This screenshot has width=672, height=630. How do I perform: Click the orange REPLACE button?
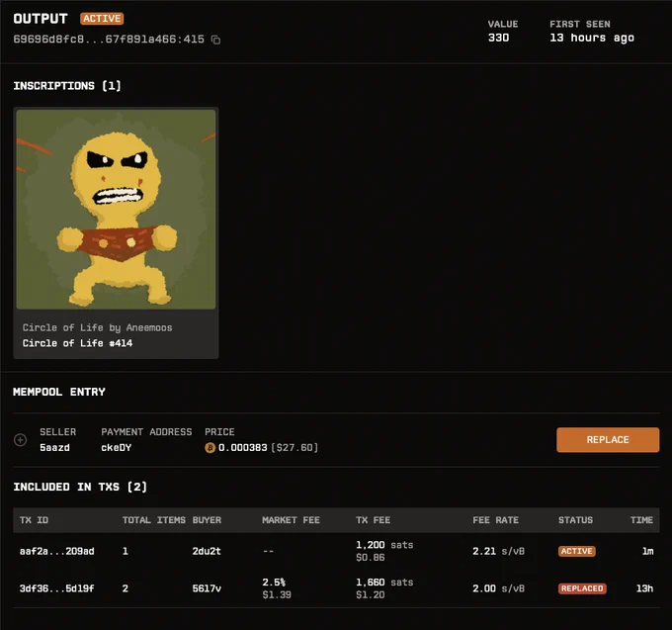pos(608,439)
